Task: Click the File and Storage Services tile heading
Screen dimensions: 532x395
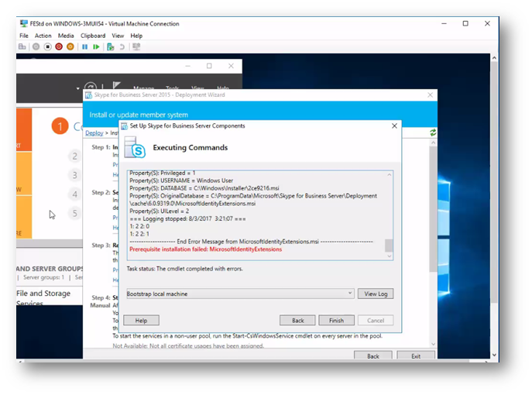Action: [43, 297]
